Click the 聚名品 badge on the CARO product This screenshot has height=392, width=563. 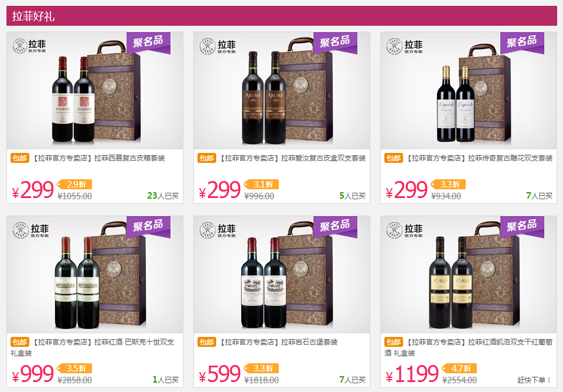click(x=522, y=227)
